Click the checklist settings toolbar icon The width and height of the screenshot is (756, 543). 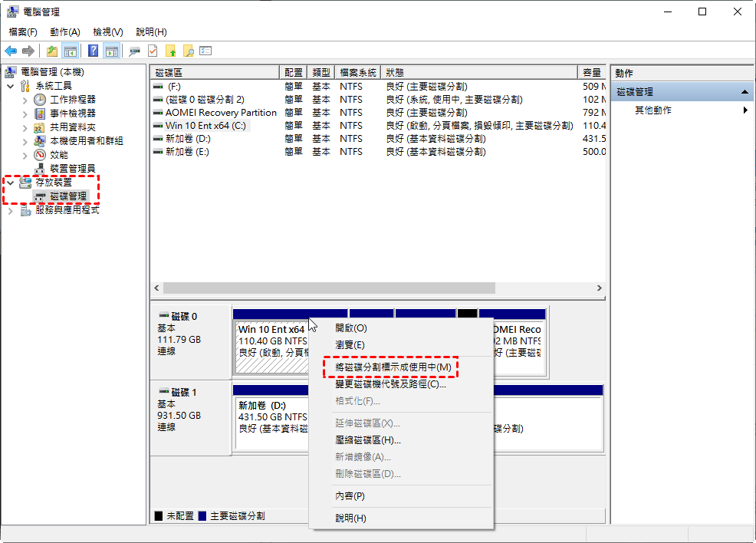point(205,51)
